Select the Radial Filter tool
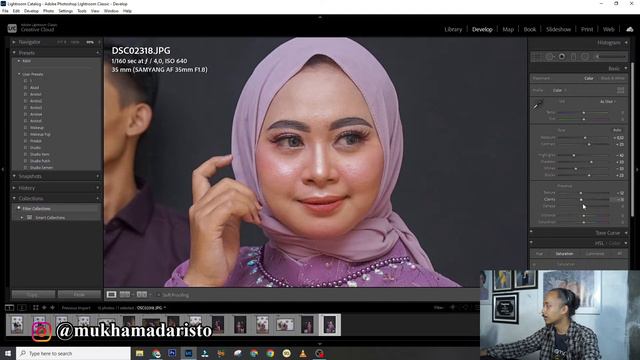 [585, 57]
